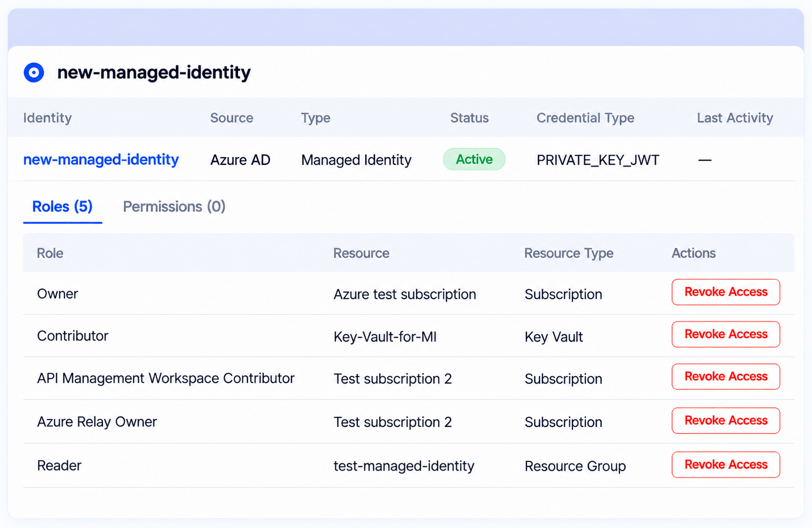Viewport: 812px width, 528px height.
Task: Switch to the Permissions (0) tab
Action: coord(174,207)
